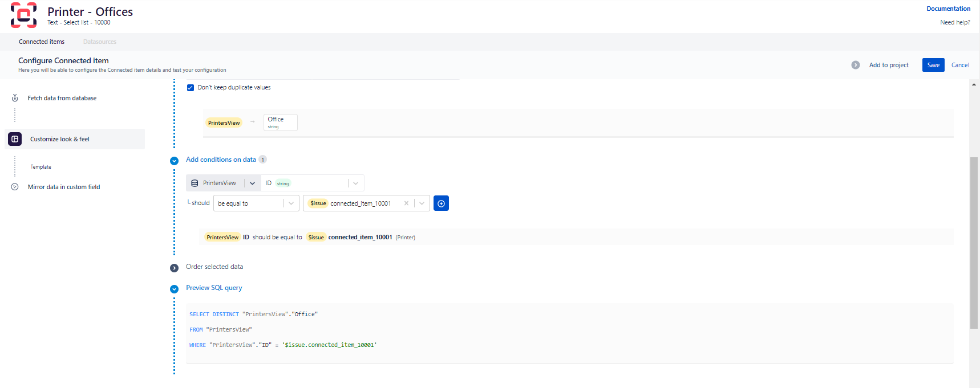Click the blue add condition plus button
Screen dimensions: 980x388
[x=441, y=203]
